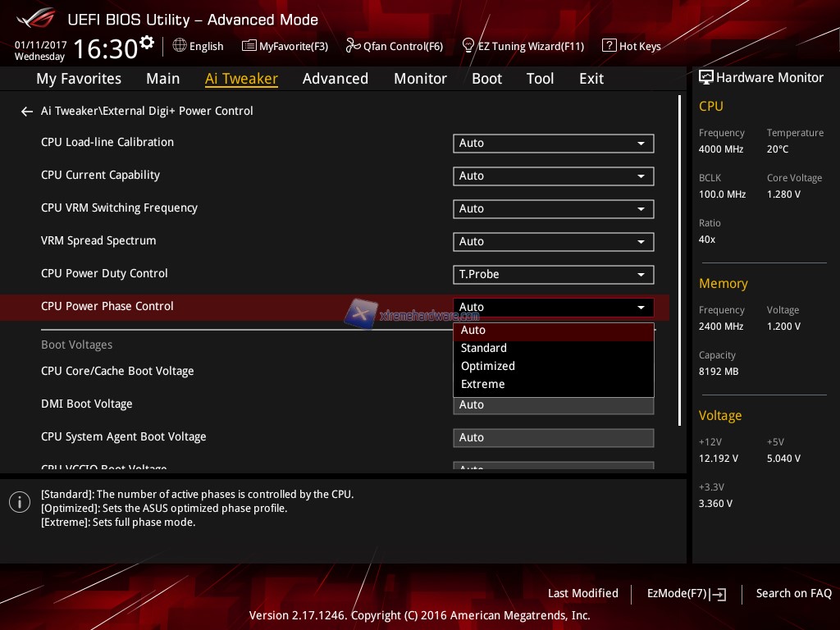
Task: Open VRM Spread Spectrum dropdown
Action: 553,241
